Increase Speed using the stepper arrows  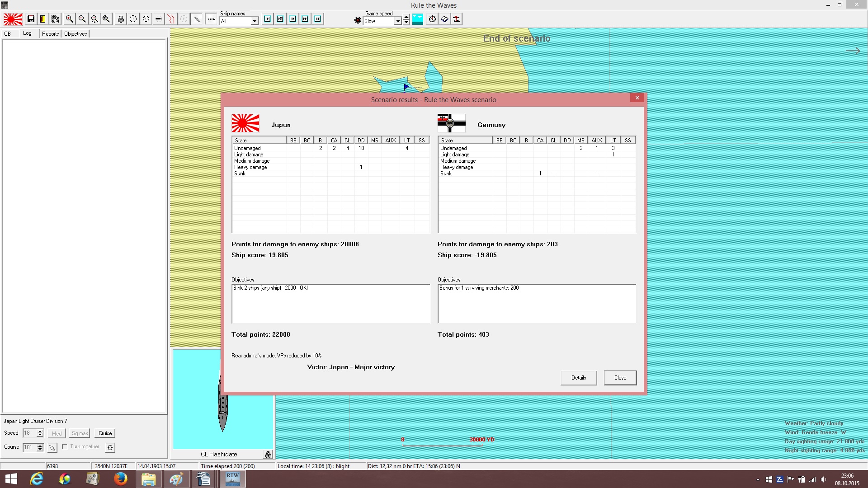40,431
